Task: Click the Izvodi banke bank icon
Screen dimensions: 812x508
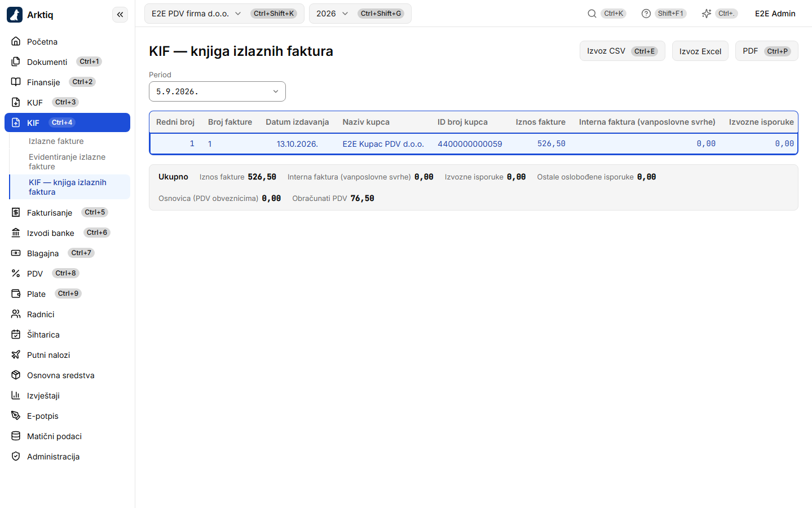Action: click(x=16, y=233)
